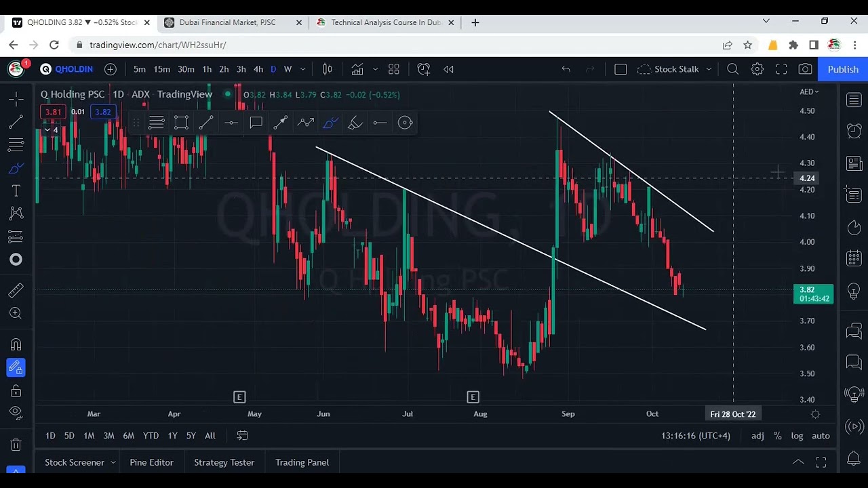Open quick search magnifier

tap(733, 69)
